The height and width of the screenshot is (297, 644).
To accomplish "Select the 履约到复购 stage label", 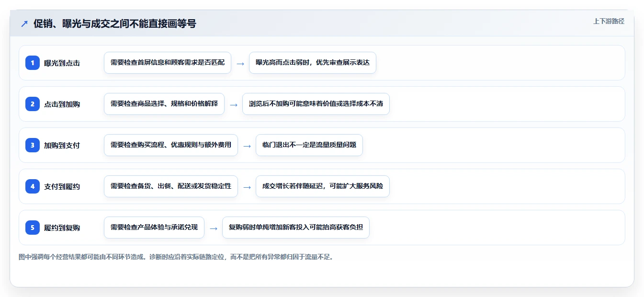I will coord(62,228).
